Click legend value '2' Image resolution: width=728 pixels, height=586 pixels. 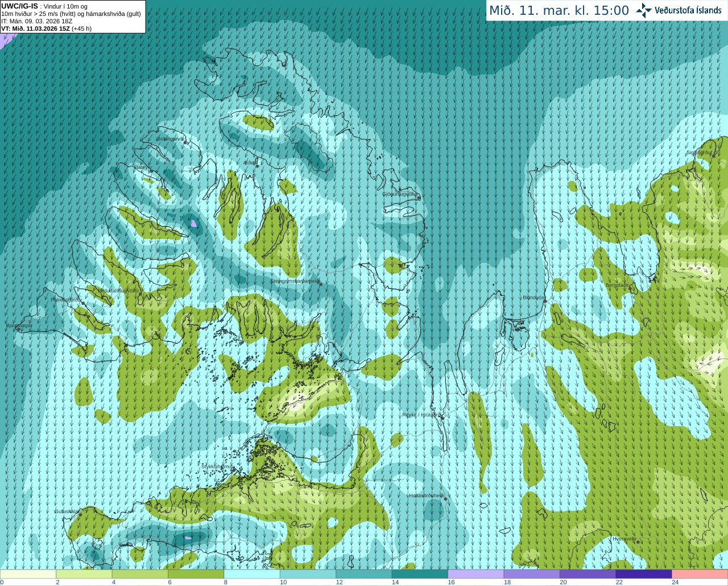(57, 582)
